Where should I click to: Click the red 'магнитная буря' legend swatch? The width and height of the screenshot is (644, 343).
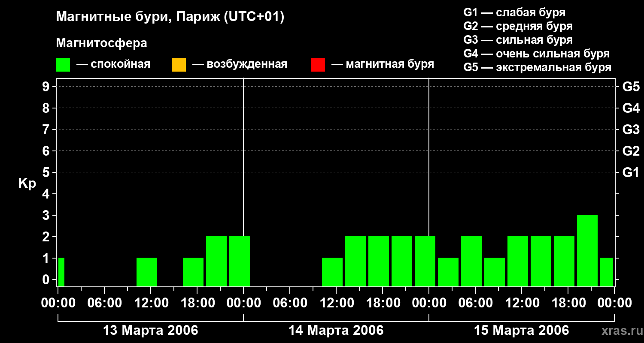coord(318,65)
